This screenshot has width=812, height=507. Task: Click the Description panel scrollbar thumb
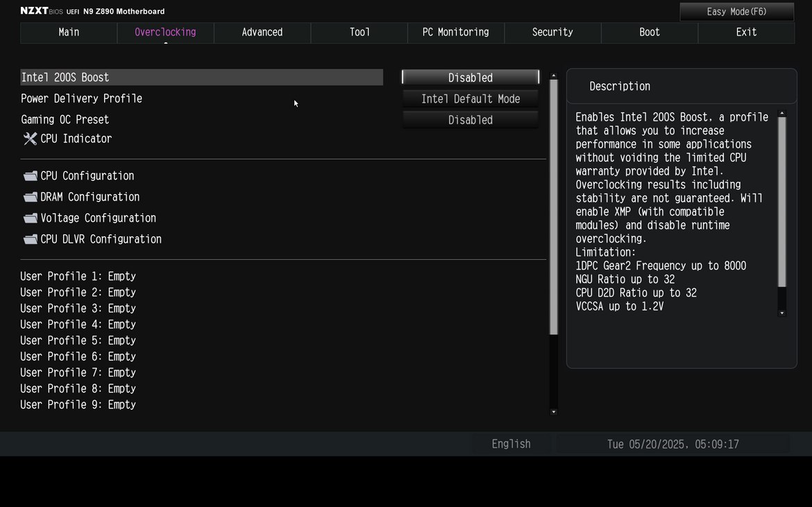point(782,202)
